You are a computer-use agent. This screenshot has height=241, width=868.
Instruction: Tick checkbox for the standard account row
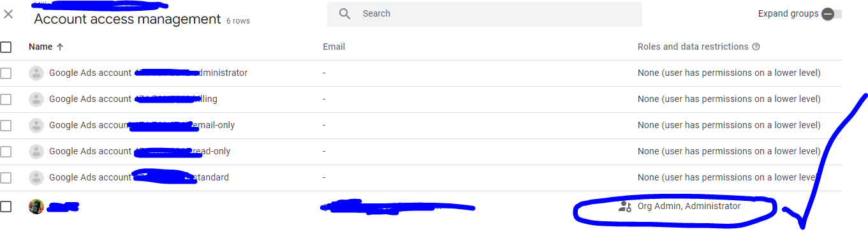(x=6, y=178)
